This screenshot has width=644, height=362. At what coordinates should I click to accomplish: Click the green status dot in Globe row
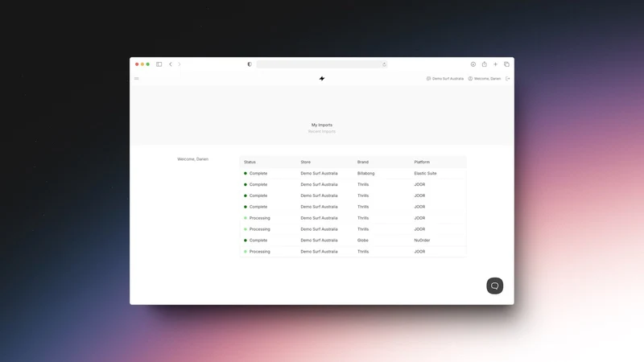(x=246, y=240)
